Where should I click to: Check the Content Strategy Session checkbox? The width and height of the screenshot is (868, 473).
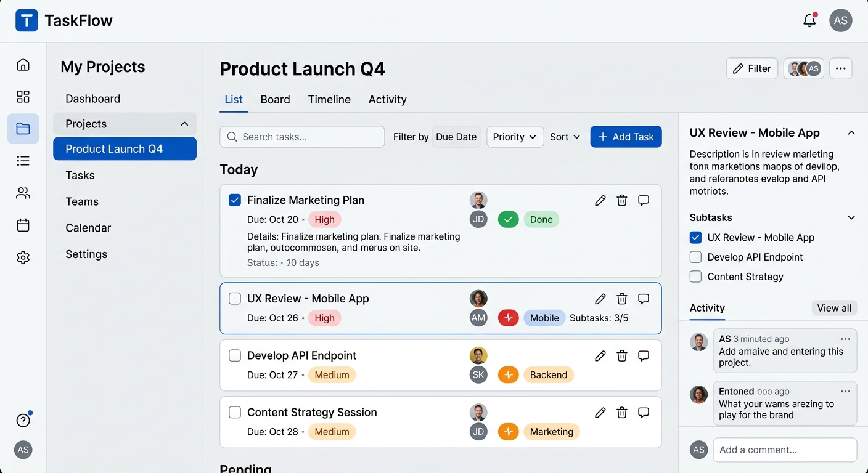(x=235, y=413)
